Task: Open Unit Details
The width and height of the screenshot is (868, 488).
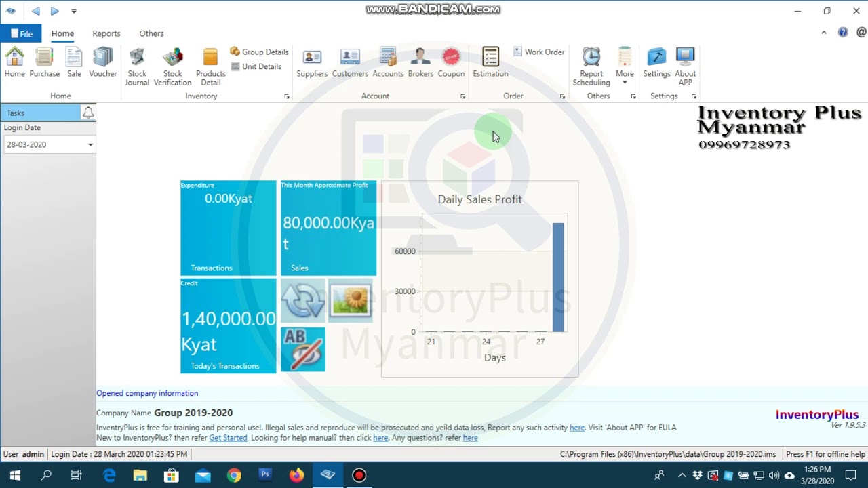Action: click(x=256, y=66)
